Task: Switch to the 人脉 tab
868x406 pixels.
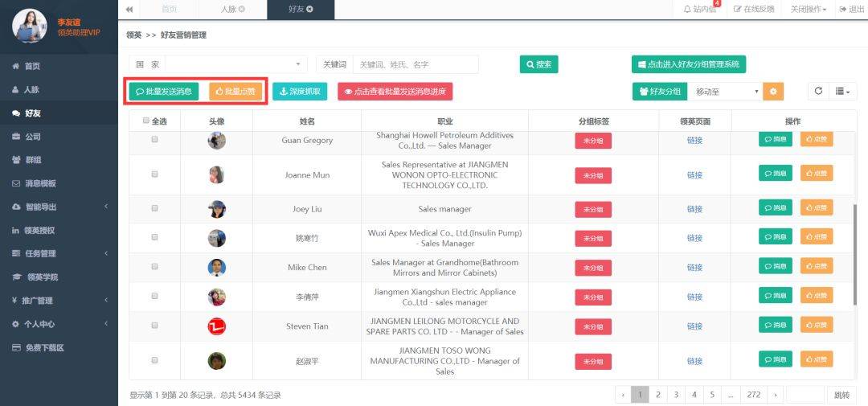Action: coord(232,10)
